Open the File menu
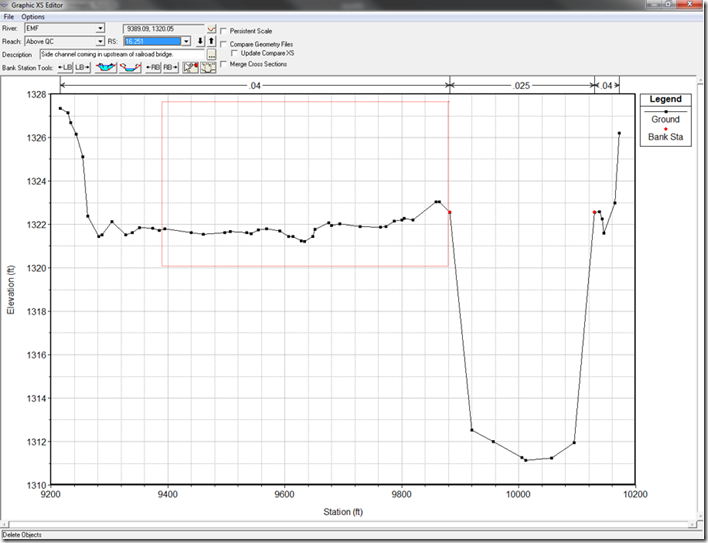The width and height of the screenshot is (708, 543). [9, 17]
